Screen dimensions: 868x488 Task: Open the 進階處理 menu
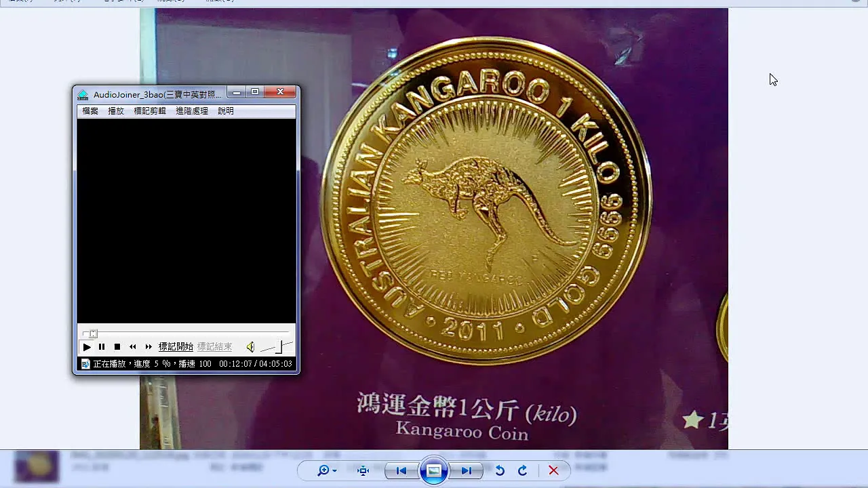[192, 111]
